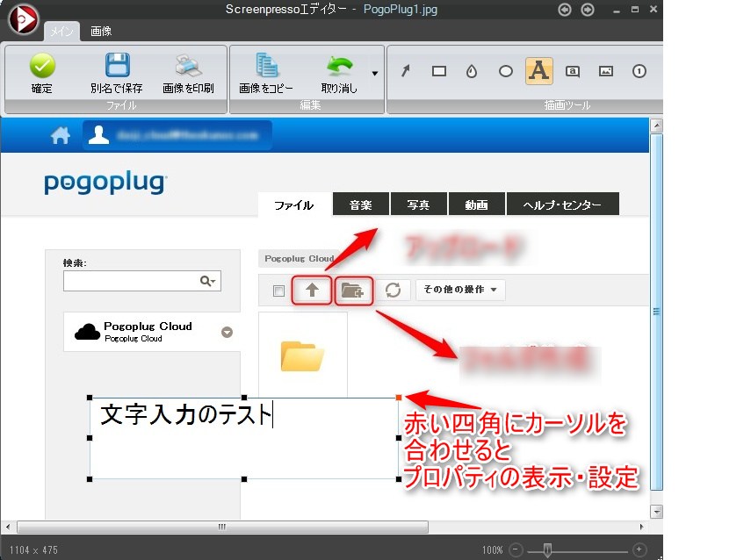The height and width of the screenshot is (560, 751).
Task: Go to previous image in title bar
Action: (x=565, y=10)
